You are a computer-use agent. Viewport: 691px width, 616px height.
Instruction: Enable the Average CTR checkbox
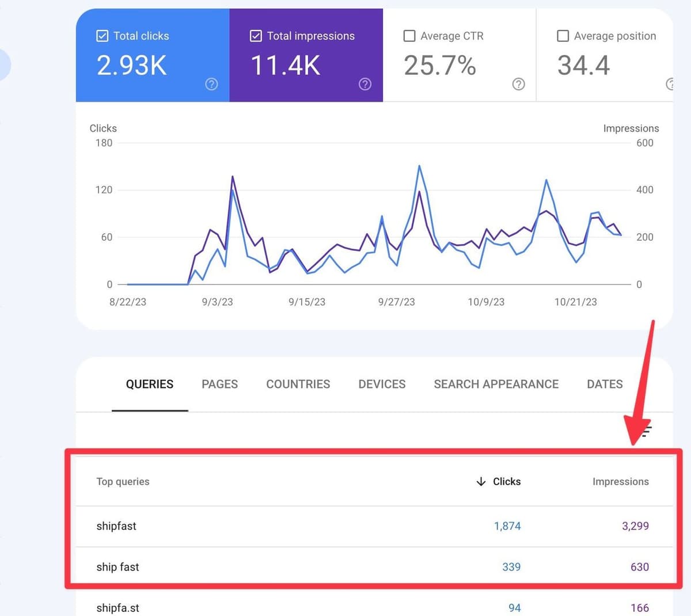[409, 36]
